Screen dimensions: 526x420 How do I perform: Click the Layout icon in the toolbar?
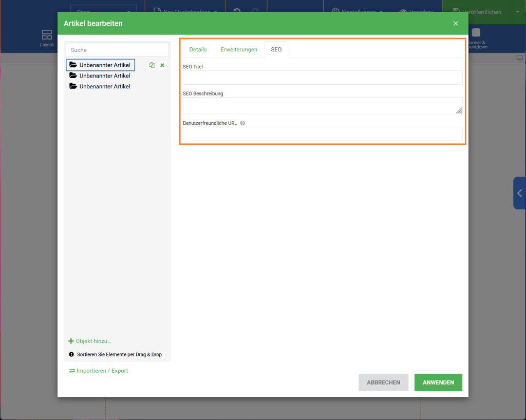47,38
